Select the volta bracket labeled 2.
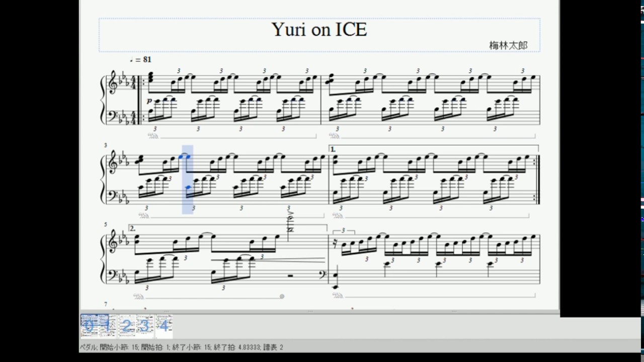This screenshot has width=644, height=362. click(132, 227)
